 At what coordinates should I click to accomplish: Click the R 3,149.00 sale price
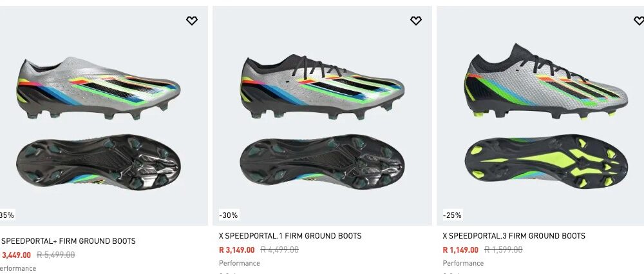tap(237, 250)
